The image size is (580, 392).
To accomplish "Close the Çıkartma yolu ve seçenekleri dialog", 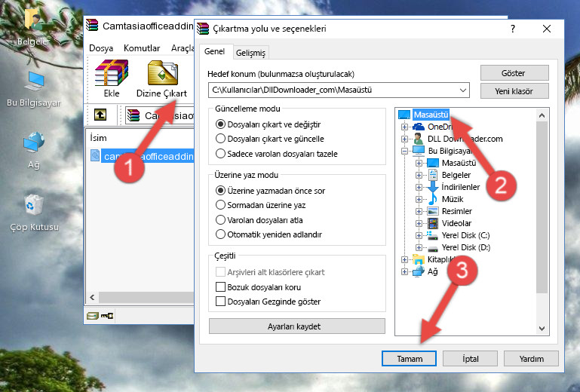I will click(x=547, y=29).
